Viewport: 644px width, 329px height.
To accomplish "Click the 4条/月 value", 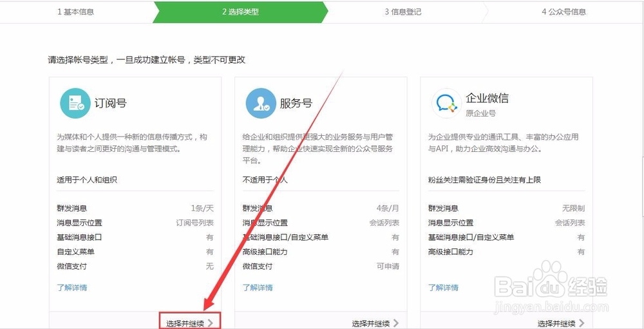I will tap(388, 208).
